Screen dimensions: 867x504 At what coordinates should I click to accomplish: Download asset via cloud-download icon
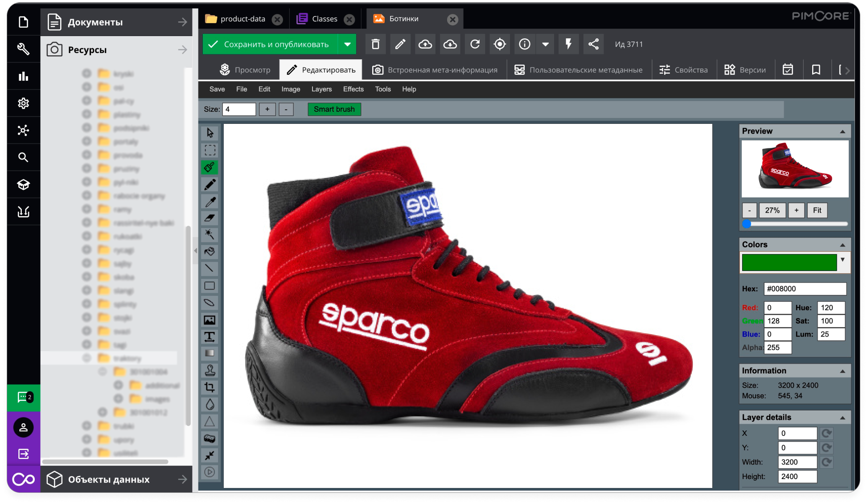tap(450, 44)
